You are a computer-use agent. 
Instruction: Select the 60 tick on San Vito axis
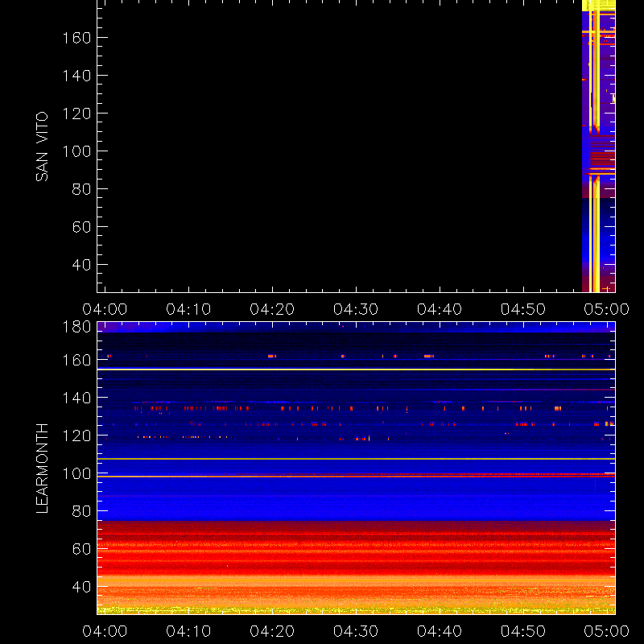[81, 227]
